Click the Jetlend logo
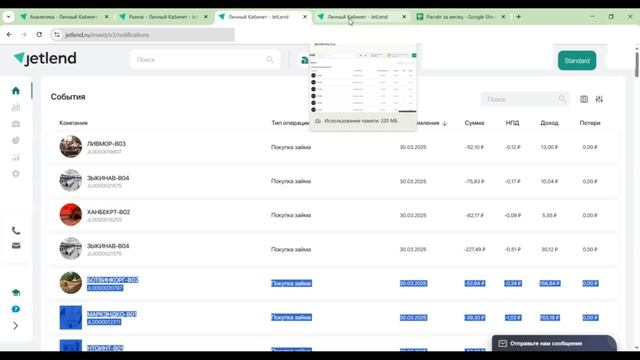This screenshot has width=640, height=360. pyautogui.click(x=45, y=59)
